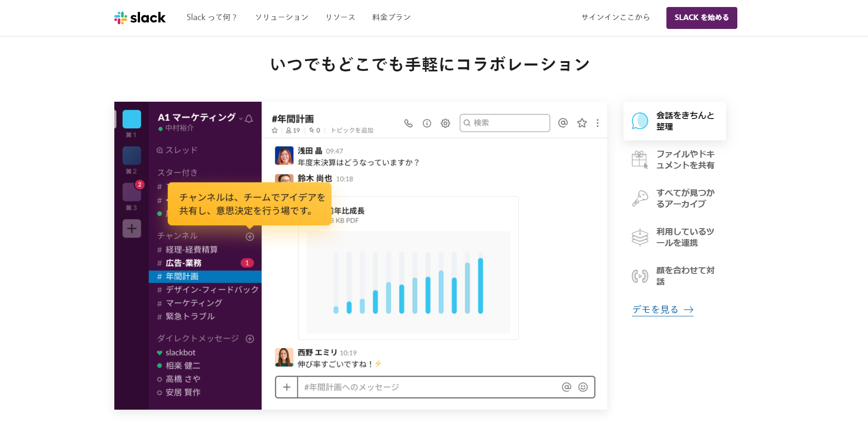Viewport: 868px width, 433px height.
Task: Open スレッド in the sidebar
Action: pyautogui.click(x=177, y=150)
